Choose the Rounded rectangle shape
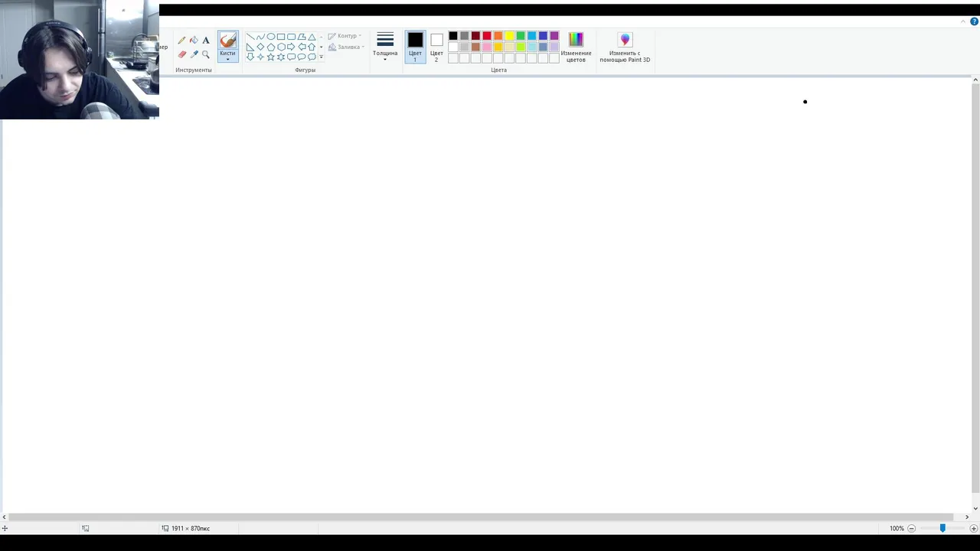 pyautogui.click(x=291, y=37)
